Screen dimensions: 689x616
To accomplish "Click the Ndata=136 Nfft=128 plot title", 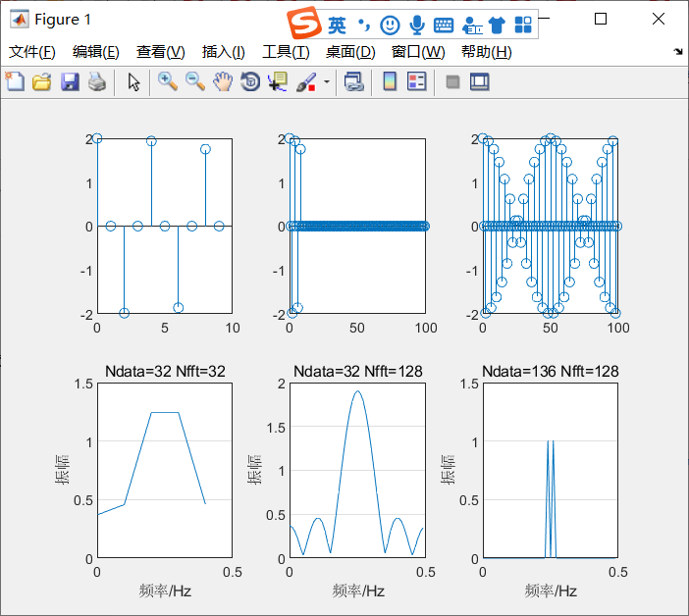I will pyautogui.click(x=551, y=372).
